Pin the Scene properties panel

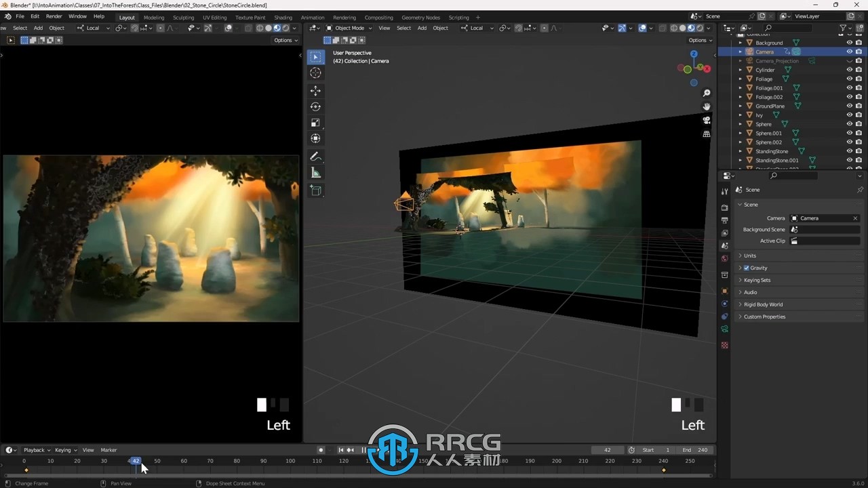click(x=860, y=190)
